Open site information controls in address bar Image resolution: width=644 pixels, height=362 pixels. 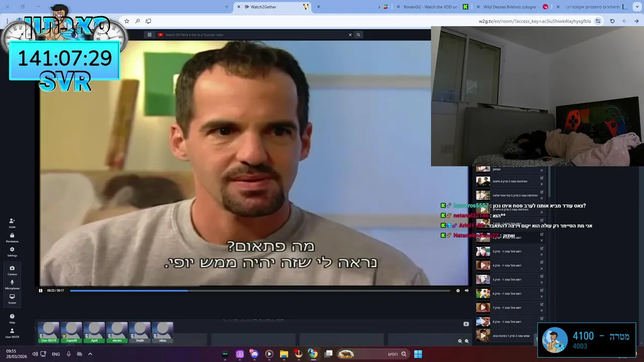598,21
